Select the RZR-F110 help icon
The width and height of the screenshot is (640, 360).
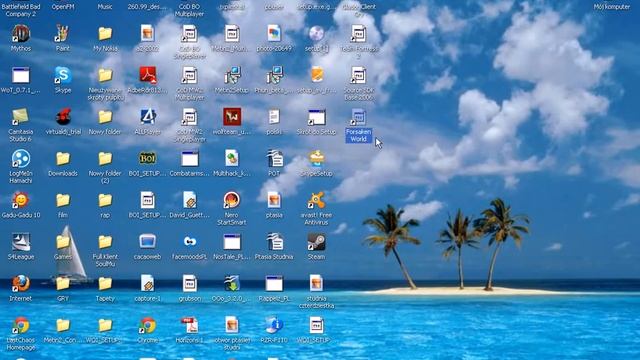tap(274, 325)
